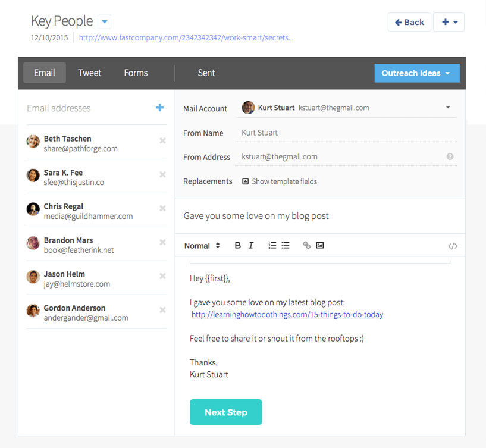Image resolution: width=486 pixels, height=448 pixels.
Task: Switch to the Tweet tab
Action: click(x=90, y=73)
